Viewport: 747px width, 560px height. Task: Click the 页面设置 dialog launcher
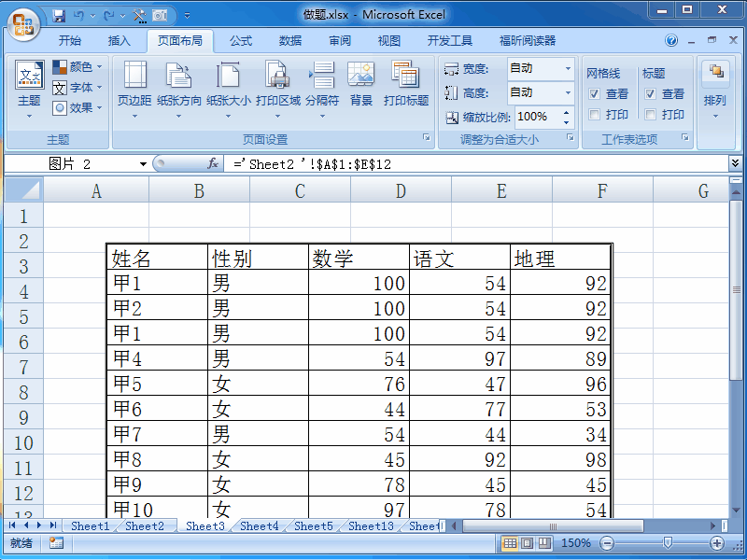pyautogui.click(x=427, y=138)
